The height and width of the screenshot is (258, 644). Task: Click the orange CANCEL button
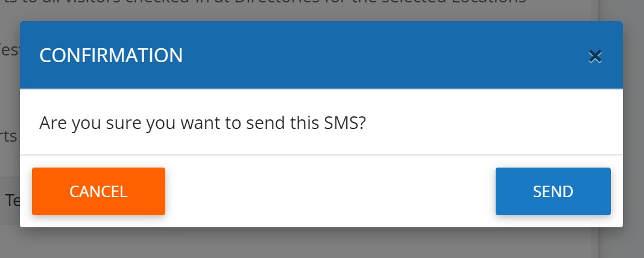click(x=98, y=192)
